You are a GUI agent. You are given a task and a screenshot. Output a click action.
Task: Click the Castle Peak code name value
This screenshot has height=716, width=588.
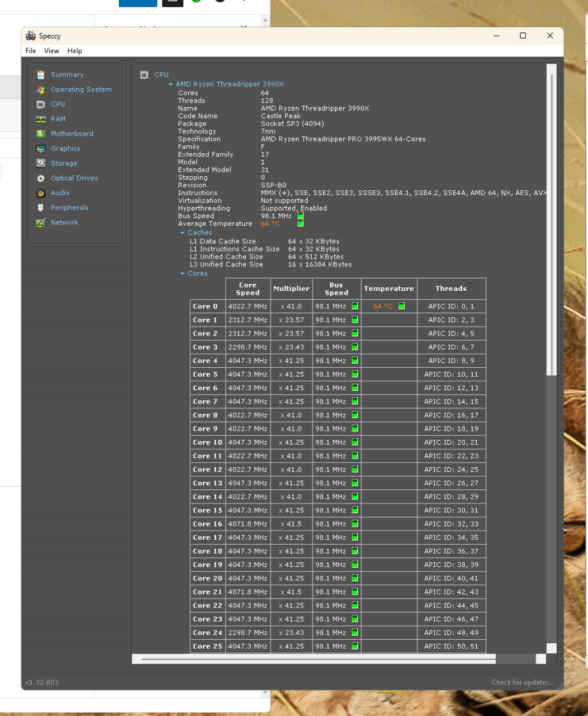point(281,116)
